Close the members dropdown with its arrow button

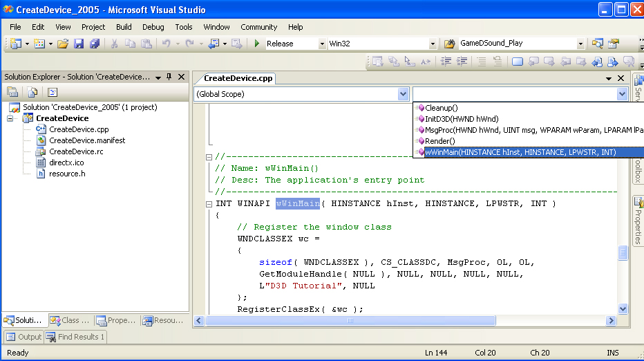pyautogui.click(x=622, y=94)
